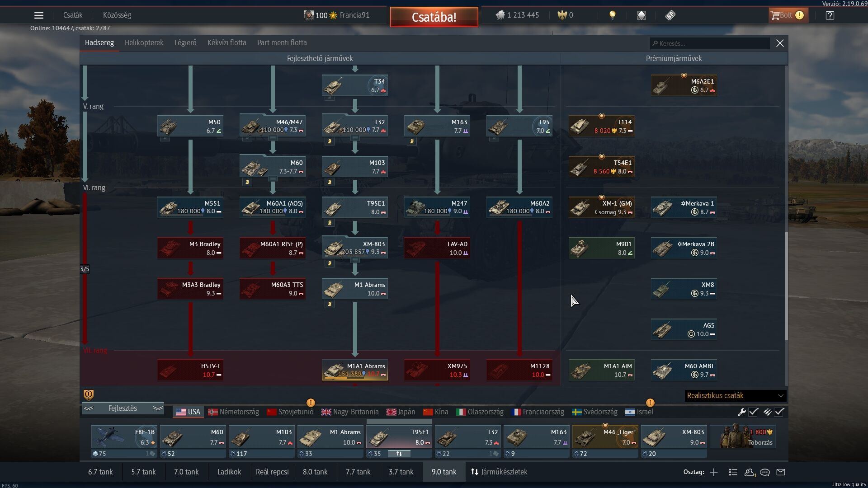Toggle the checkbox next to ammo icon
Image resolution: width=868 pixels, height=488 pixels.
point(779,412)
